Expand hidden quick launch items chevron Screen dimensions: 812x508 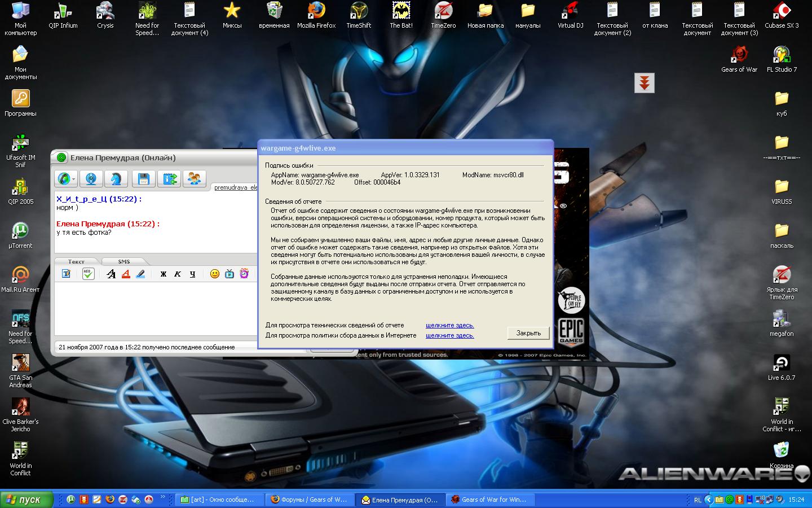pos(163,497)
